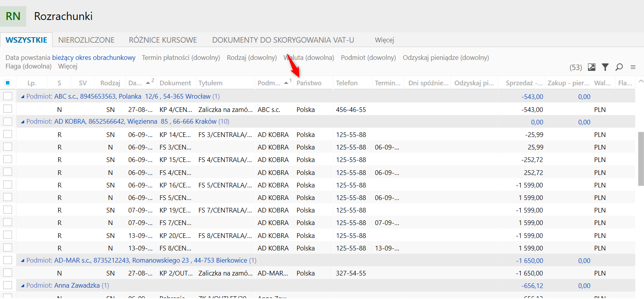Viewport: 644px width, 299px height.
Task: Check the FS 3/CEN... row checkbox
Action: click(7, 147)
